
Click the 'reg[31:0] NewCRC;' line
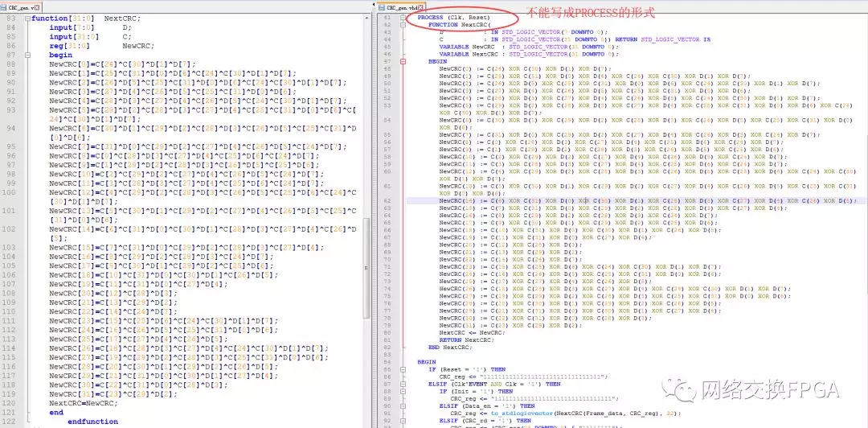[x=102, y=46]
